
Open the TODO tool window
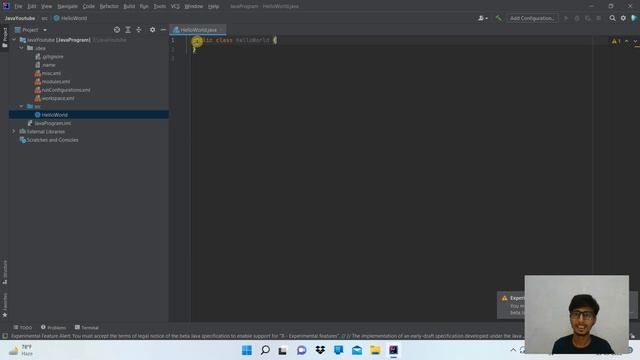(x=22, y=327)
